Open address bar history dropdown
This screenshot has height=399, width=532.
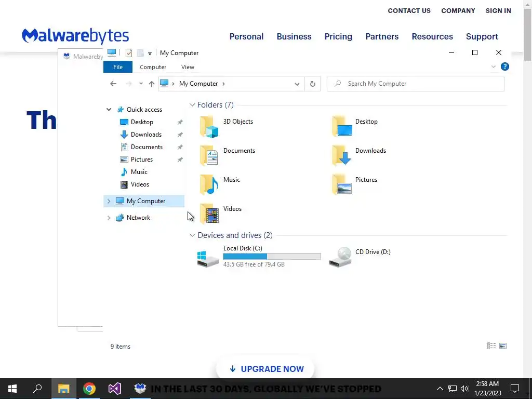coord(297,84)
